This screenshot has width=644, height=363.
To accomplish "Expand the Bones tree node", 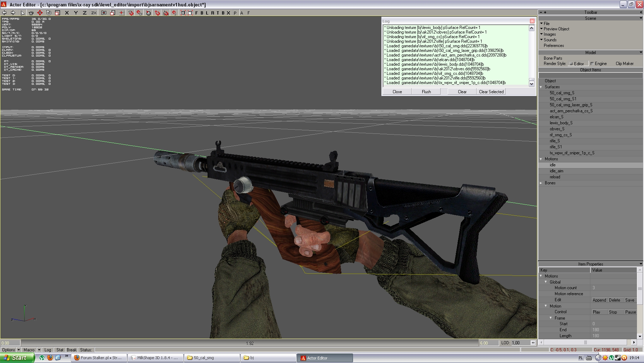I will coord(541,183).
